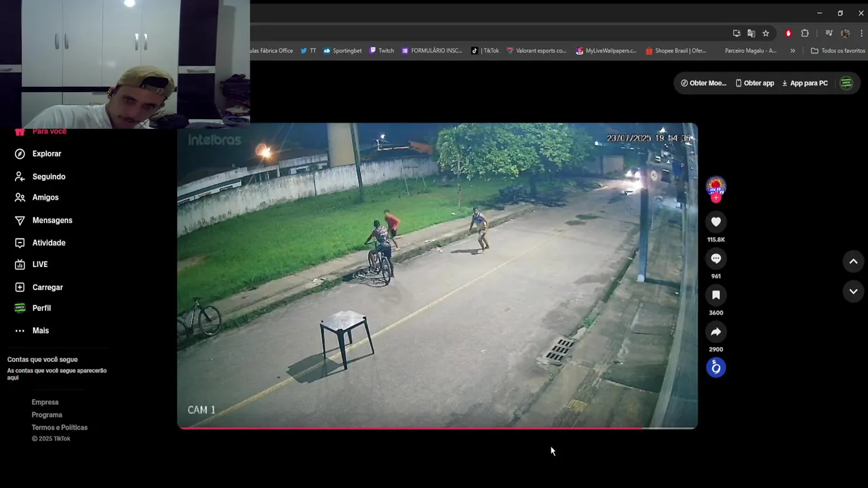Share the video with the arrow icon
This screenshot has height=488, width=868.
pyautogui.click(x=715, y=331)
